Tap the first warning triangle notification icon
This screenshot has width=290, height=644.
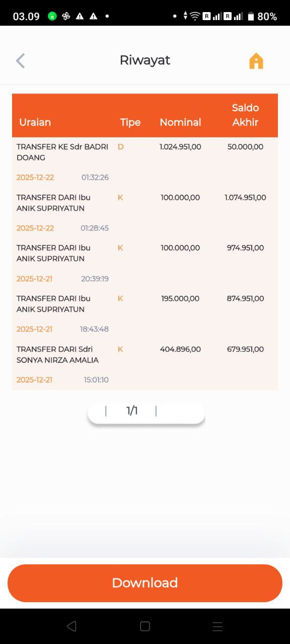pyautogui.click(x=80, y=16)
